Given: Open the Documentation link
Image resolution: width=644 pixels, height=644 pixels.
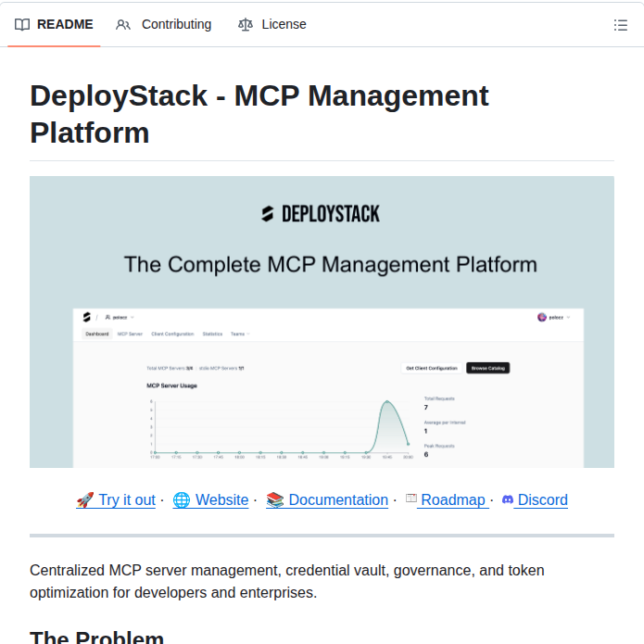Looking at the screenshot, I should pos(327,499).
